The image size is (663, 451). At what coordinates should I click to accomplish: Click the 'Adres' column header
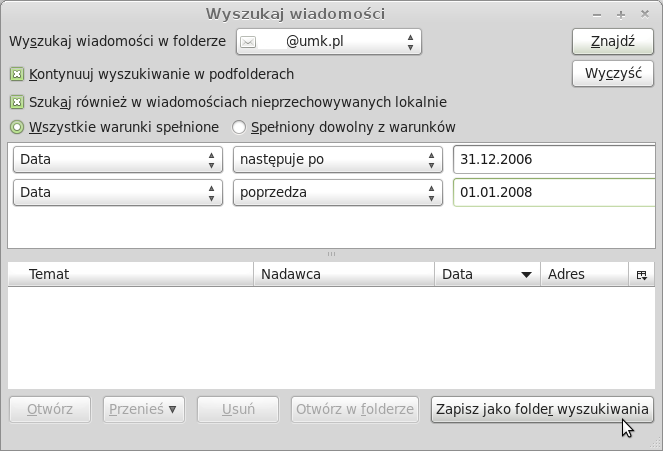tap(583, 274)
